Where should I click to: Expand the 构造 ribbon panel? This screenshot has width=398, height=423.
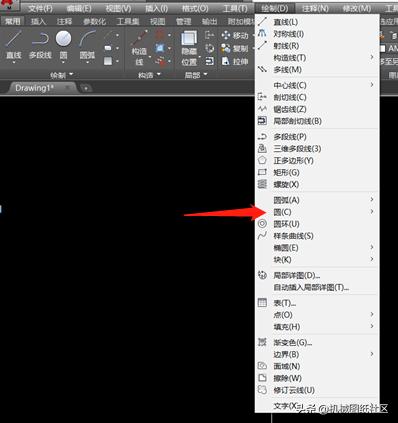[x=149, y=75]
